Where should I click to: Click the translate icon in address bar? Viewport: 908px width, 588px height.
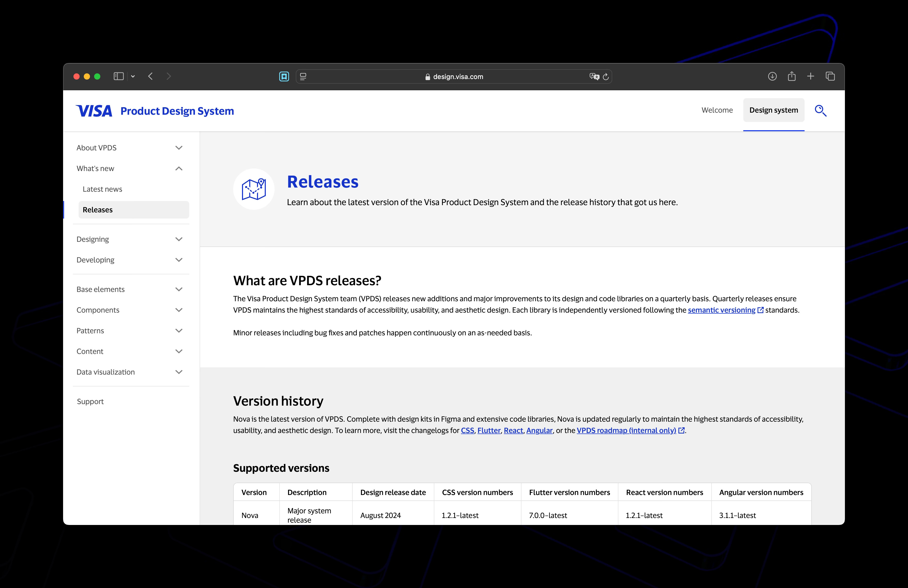(x=594, y=77)
